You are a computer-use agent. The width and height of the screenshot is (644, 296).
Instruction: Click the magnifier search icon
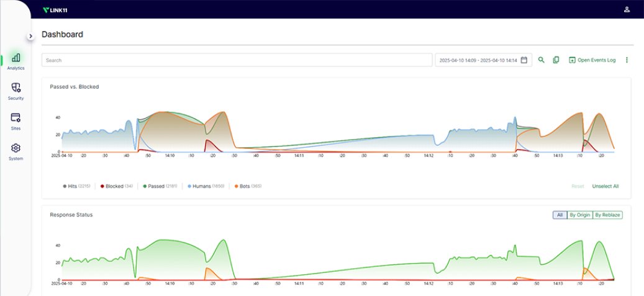(x=541, y=60)
